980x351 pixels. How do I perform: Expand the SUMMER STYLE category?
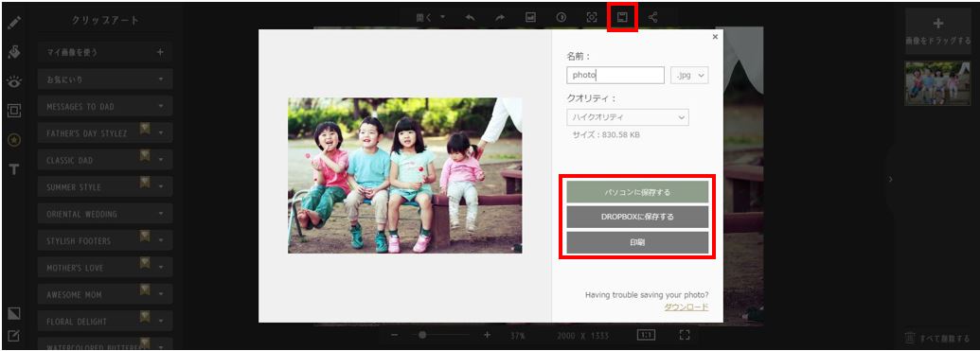tap(161, 186)
